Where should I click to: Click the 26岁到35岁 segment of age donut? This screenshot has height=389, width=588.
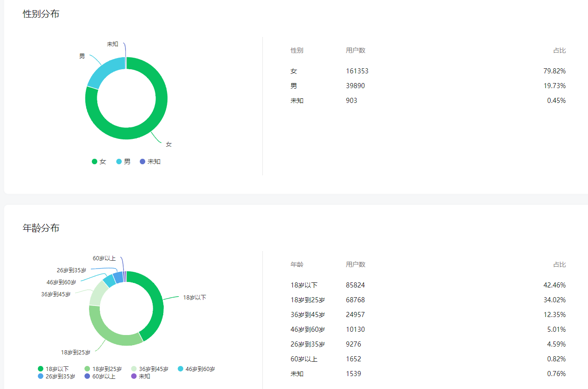(118, 277)
